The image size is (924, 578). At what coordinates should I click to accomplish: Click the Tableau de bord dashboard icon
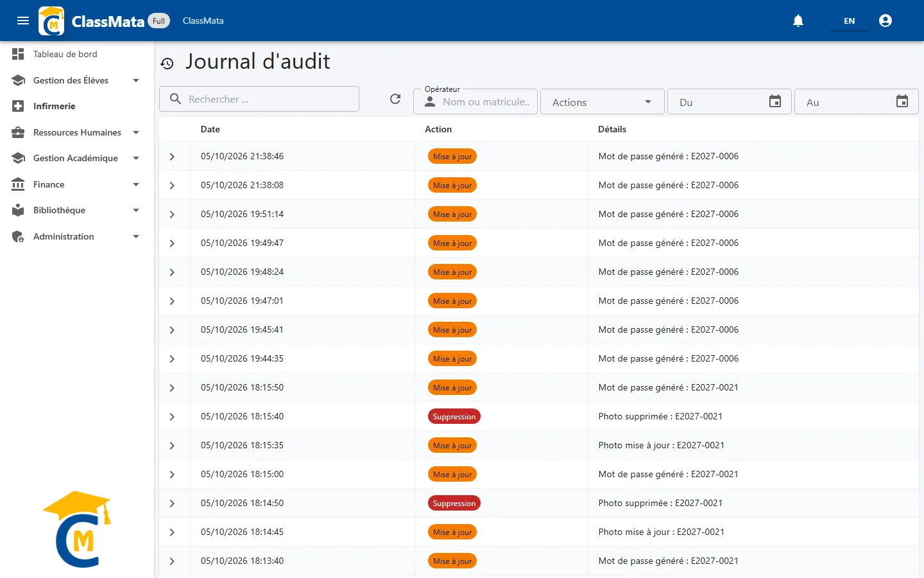[x=18, y=54]
